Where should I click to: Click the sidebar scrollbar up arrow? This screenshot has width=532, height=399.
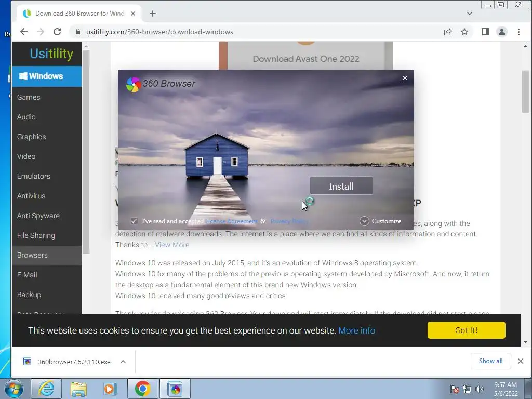86,46
